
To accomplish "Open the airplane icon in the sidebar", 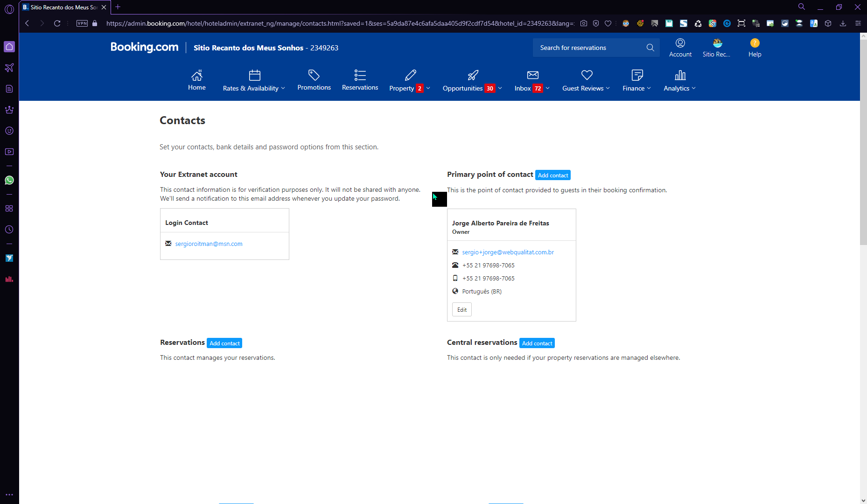I will click(9, 68).
